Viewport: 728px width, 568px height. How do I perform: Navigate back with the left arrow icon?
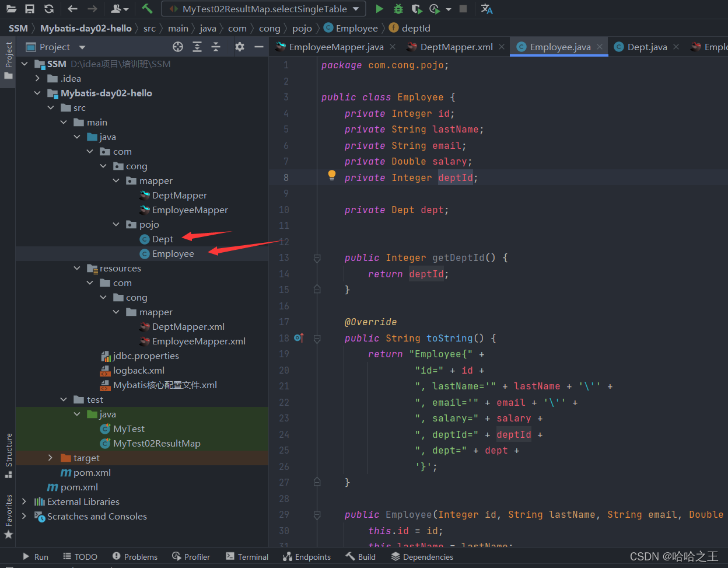pos(72,9)
